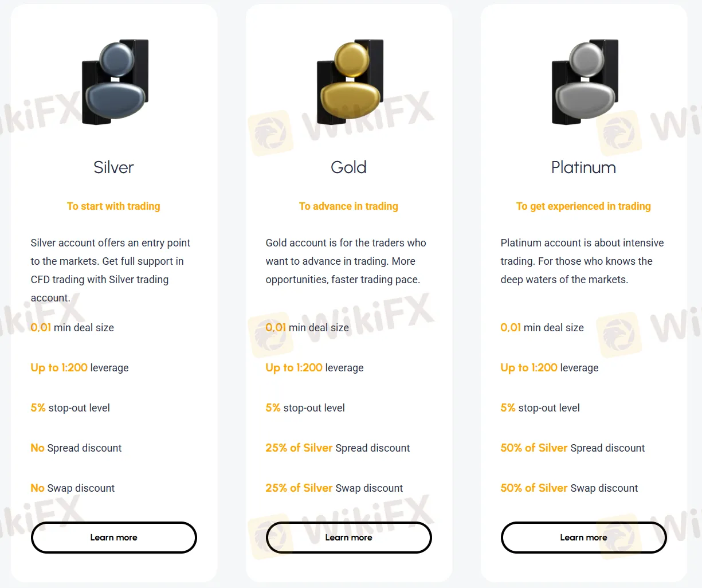Select the Gold heading
The height and width of the screenshot is (588, 702).
coord(348,167)
